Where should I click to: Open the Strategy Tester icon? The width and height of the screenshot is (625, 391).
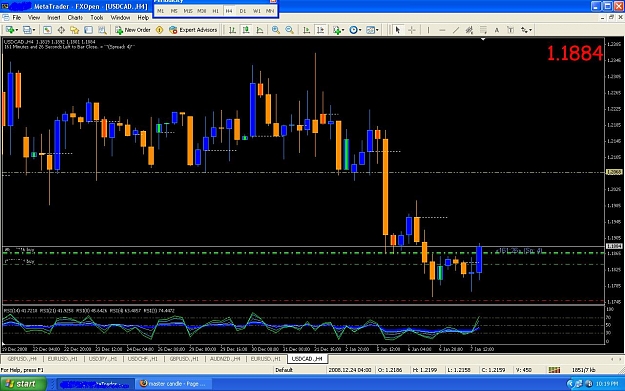click(102, 30)
